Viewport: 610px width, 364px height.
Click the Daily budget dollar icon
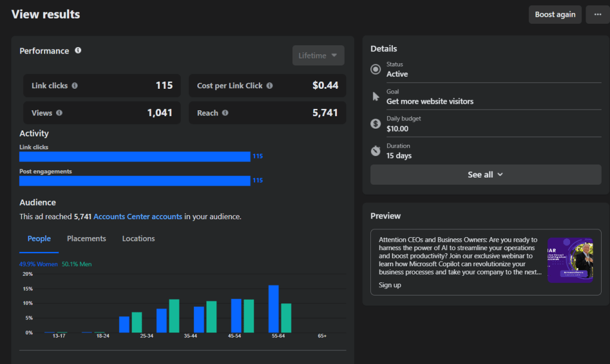point(376,123)
